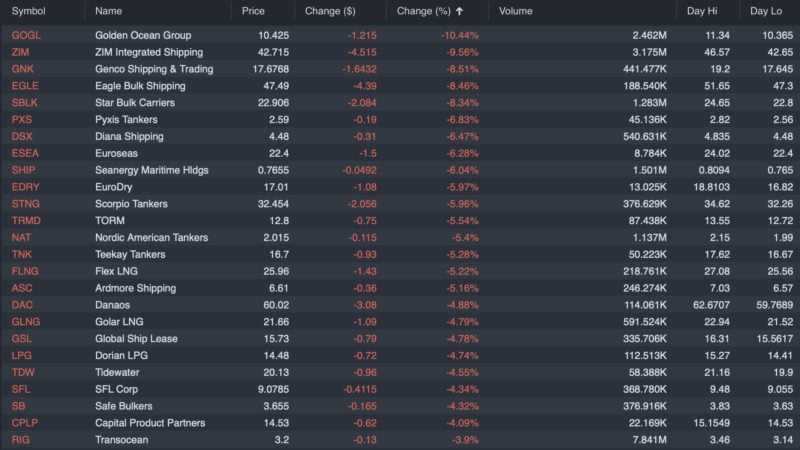Click the sort arrow next to Change (%)
800x450 pixels.
click(x=459, y=12)
